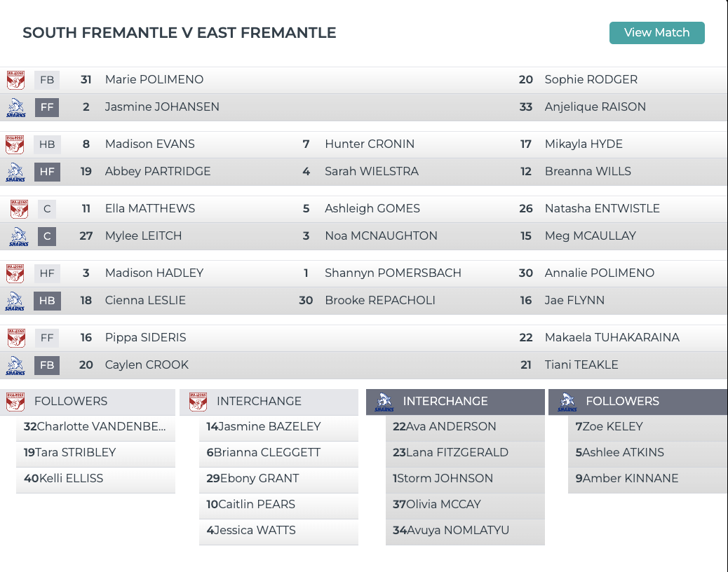Click Sharks logo in Followers header

(567, 402)
